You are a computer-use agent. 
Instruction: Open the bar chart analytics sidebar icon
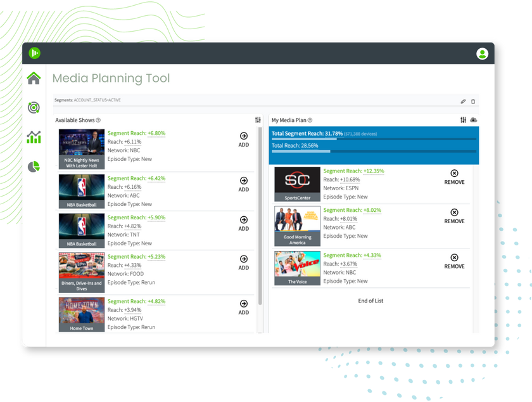coord(34,138)
